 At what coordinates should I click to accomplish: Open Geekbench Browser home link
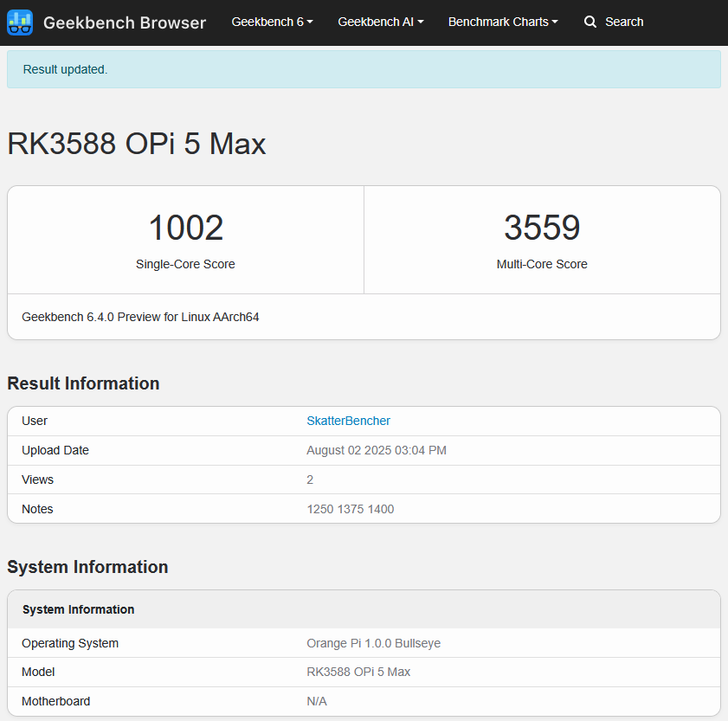125,23
